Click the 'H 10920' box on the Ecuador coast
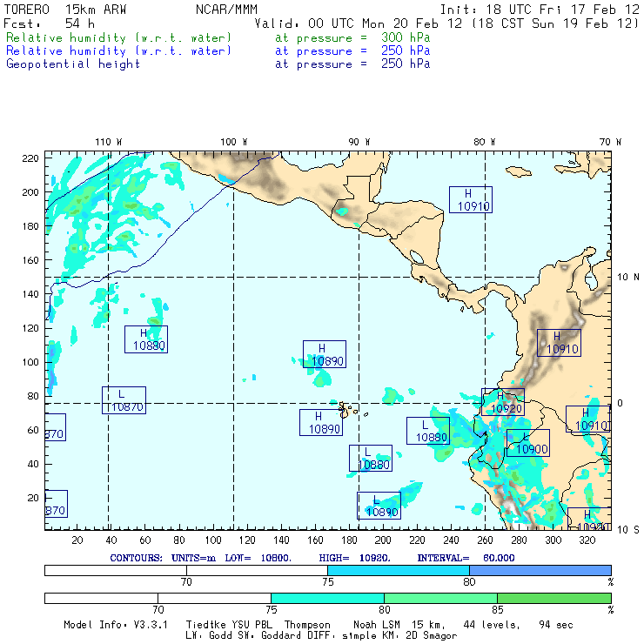Viewport: 644px width, 644px height. click(503, 402)
